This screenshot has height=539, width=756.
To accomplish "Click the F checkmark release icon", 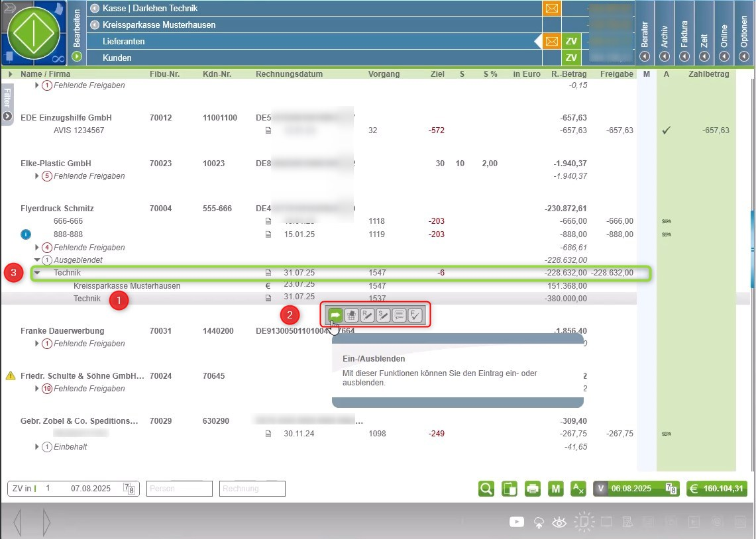I will pos(415,315).
